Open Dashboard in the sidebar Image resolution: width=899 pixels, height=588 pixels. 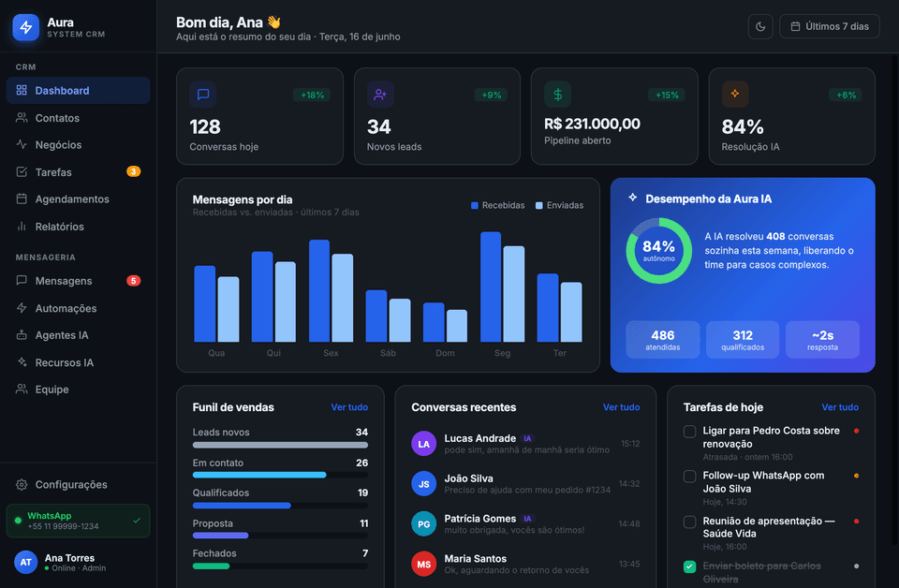tap(78, 91)
